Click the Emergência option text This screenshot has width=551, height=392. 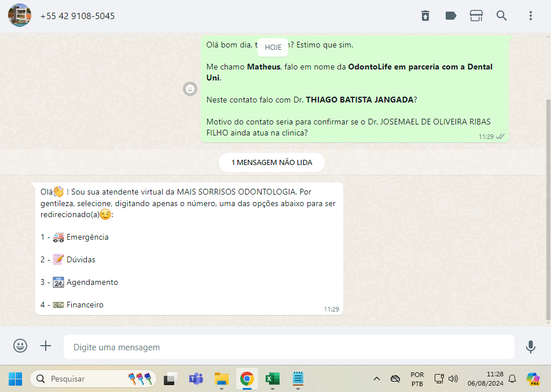click(x=87, y=237)
